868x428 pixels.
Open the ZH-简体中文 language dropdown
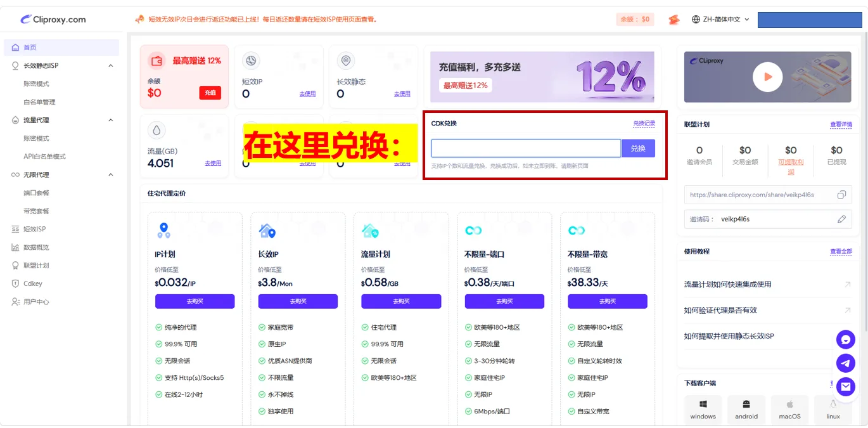[x=721, y=20]
